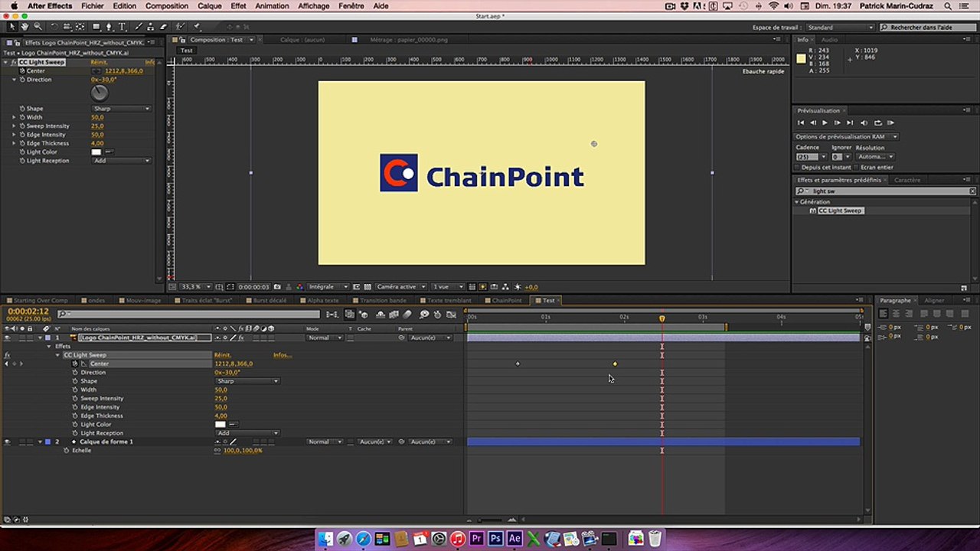
Task: Open the Animation menu
Action: 272,6
